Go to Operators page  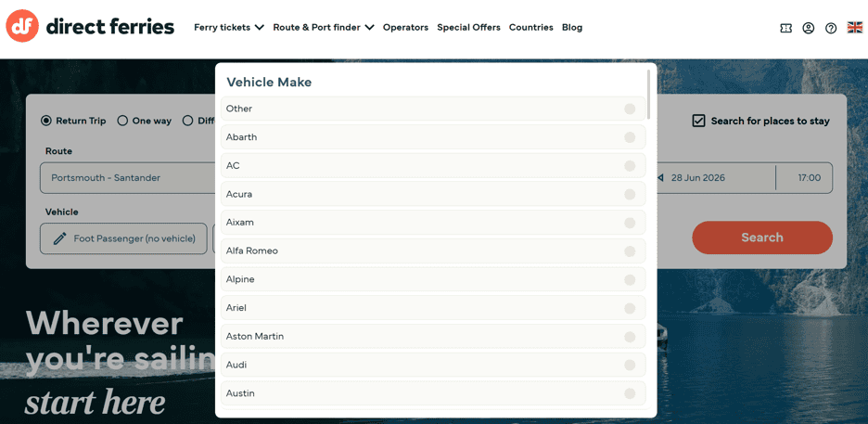click(406, 27)
